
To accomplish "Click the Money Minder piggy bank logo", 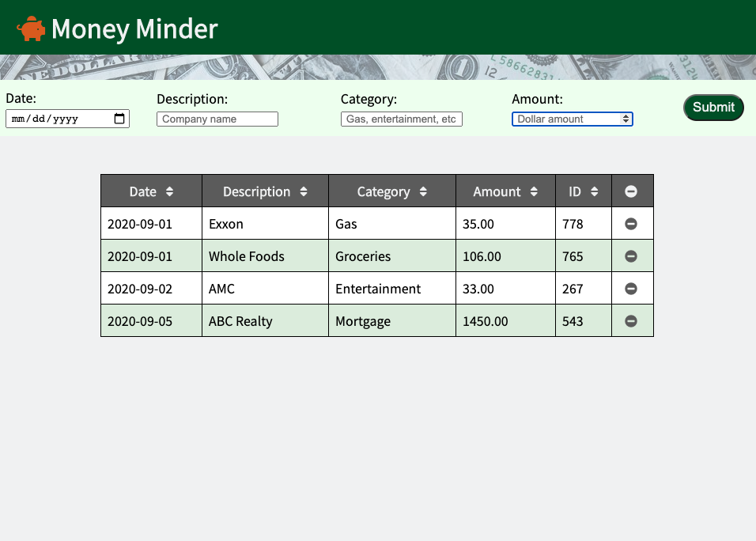I will pyautogui.click(x=30, y=28).
